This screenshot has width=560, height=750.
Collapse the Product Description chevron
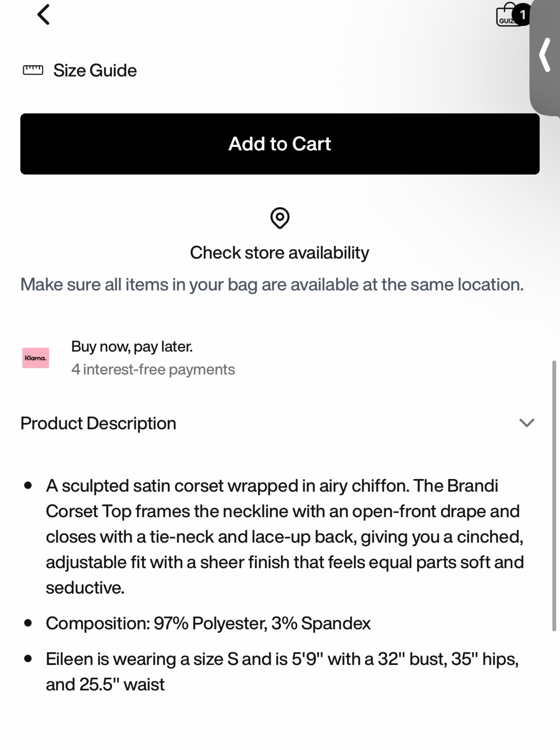point(527,423)
